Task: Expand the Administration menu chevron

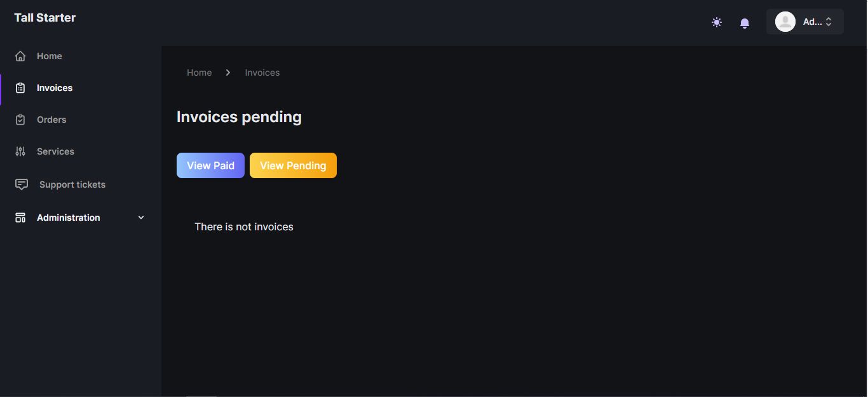Action: coord(141,218)
